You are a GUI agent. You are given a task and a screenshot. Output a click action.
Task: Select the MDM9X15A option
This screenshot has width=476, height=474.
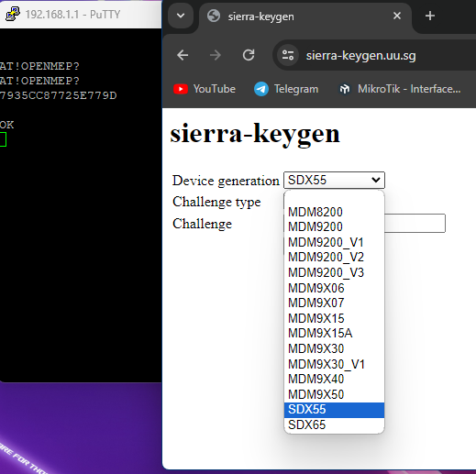pyautogui.click(x=334, y=333)
